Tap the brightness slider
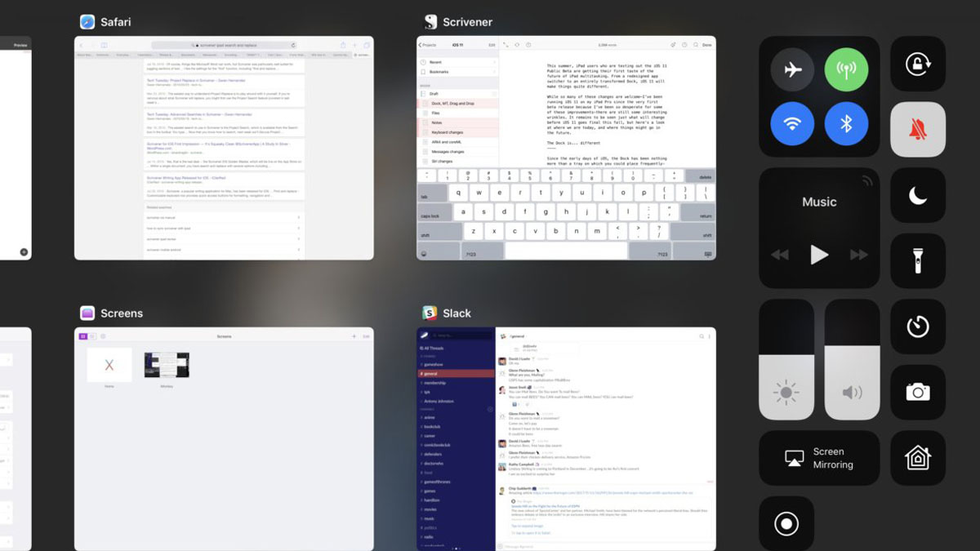980x551 pixels. tap(786, 359)
